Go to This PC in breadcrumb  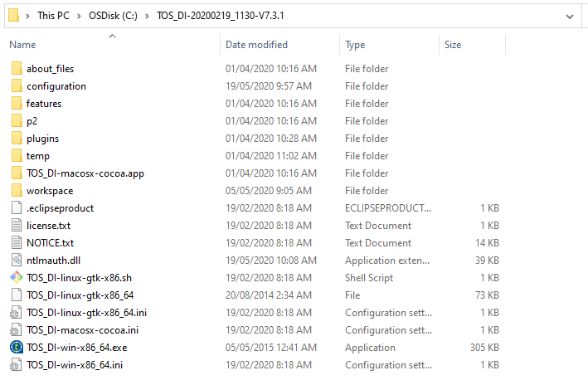pos(53,16)
